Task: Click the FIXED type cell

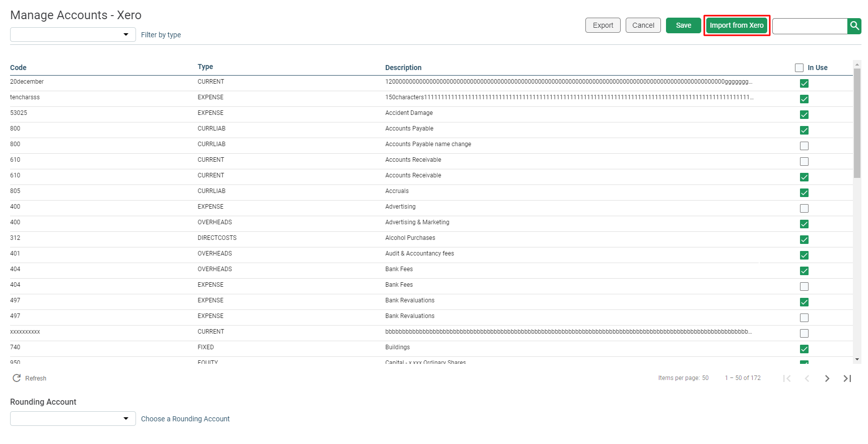Action: click(206, 347)
